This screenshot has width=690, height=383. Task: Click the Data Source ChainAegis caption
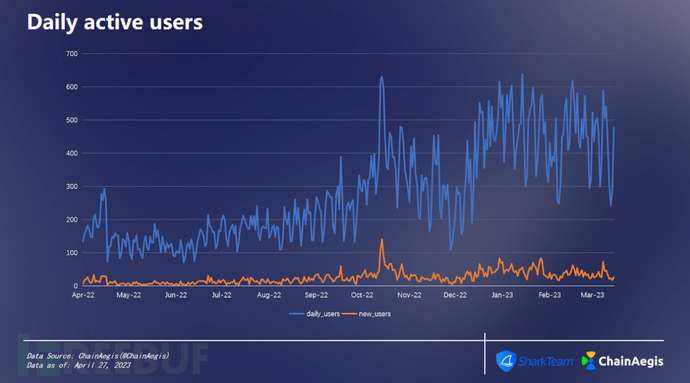(x=98, y=356)
